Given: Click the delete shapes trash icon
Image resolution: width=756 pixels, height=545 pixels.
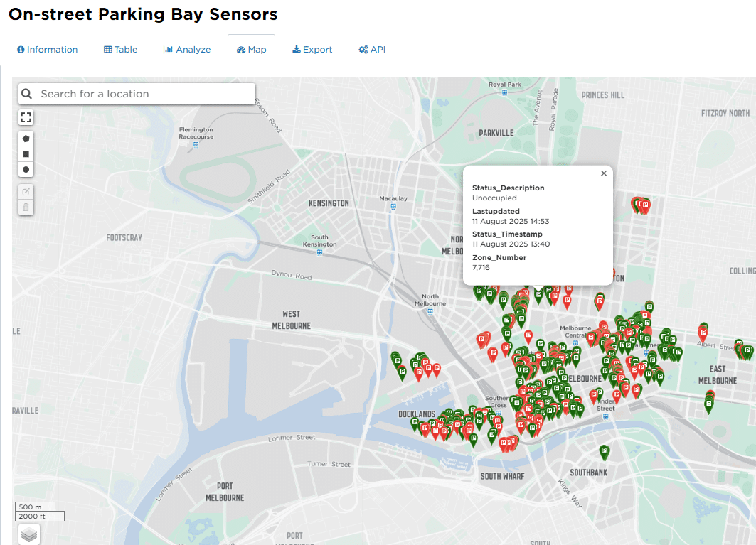Looking at the screenshot, I should pyautogui.click(x=26, y=207).
